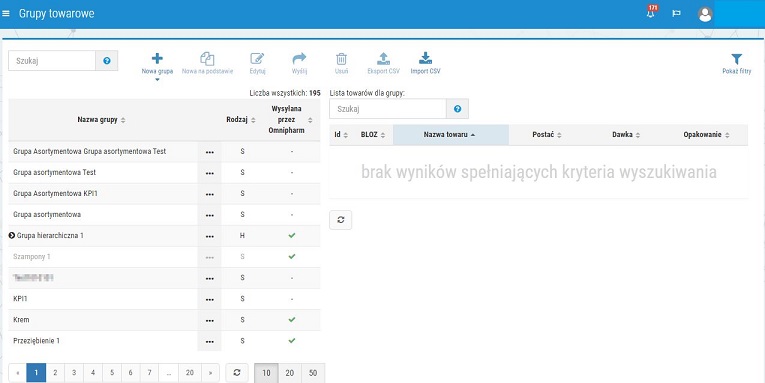Select the KPI1 group row
765x383 pixels.
[x=164, y=299]
